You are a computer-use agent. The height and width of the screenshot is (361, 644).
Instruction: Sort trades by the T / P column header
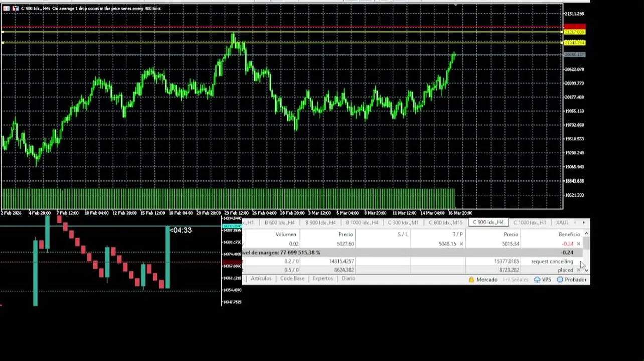point(457,235)
